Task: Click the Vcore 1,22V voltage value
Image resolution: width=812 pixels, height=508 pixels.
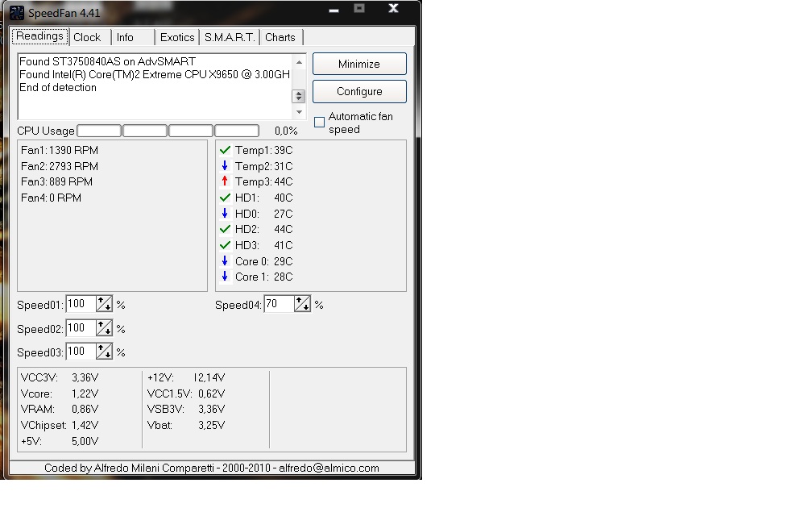Action: click(x=85, y=394)
